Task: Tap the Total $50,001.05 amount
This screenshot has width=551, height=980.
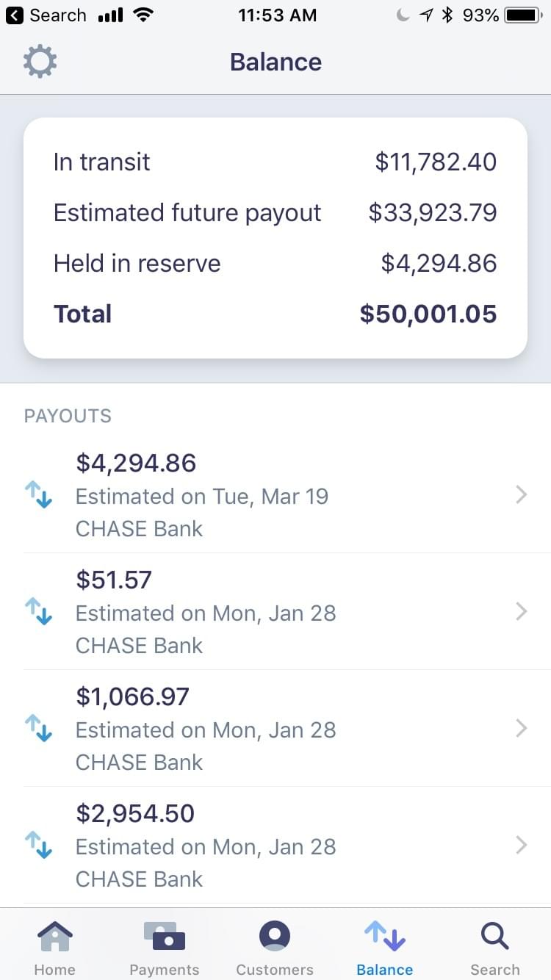Action: (x=428, y=314)
